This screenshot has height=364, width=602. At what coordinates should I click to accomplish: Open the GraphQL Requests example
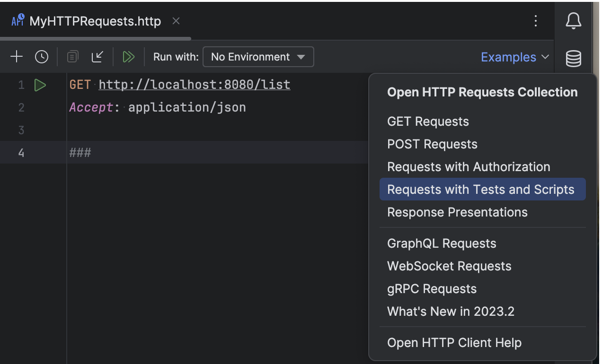441,243
